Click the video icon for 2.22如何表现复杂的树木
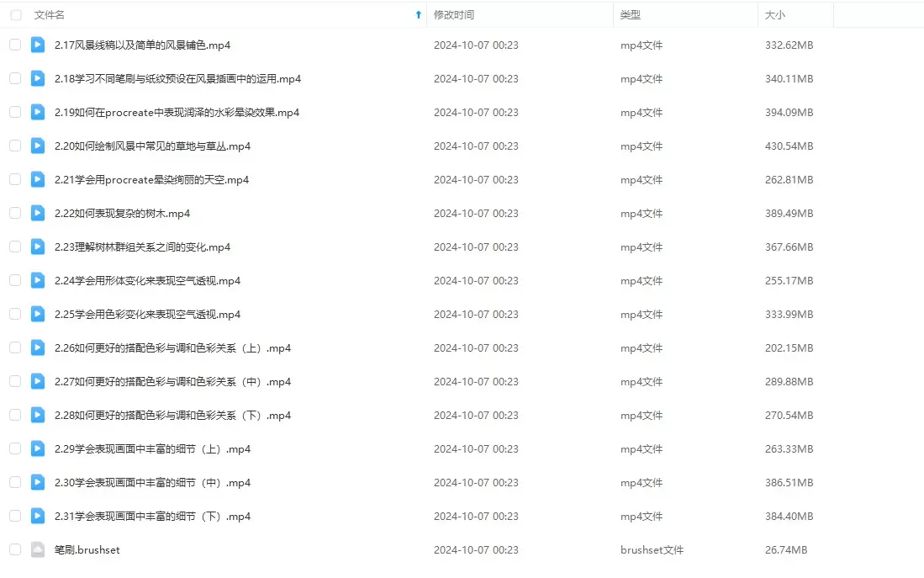The image size is (924, 578). [x=38, y=213]
